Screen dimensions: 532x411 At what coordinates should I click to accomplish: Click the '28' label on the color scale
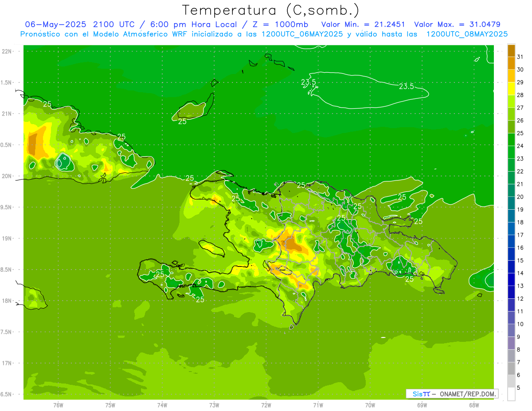[x=520, y=95]
